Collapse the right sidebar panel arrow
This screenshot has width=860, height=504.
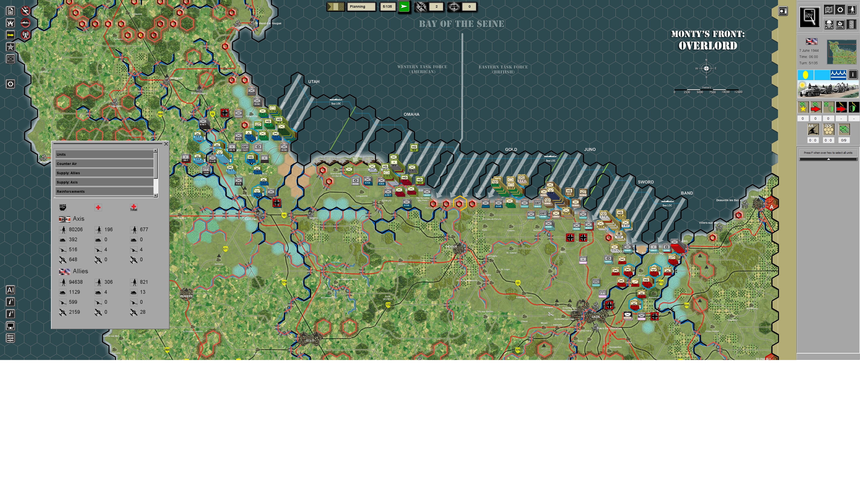point(783,11)
